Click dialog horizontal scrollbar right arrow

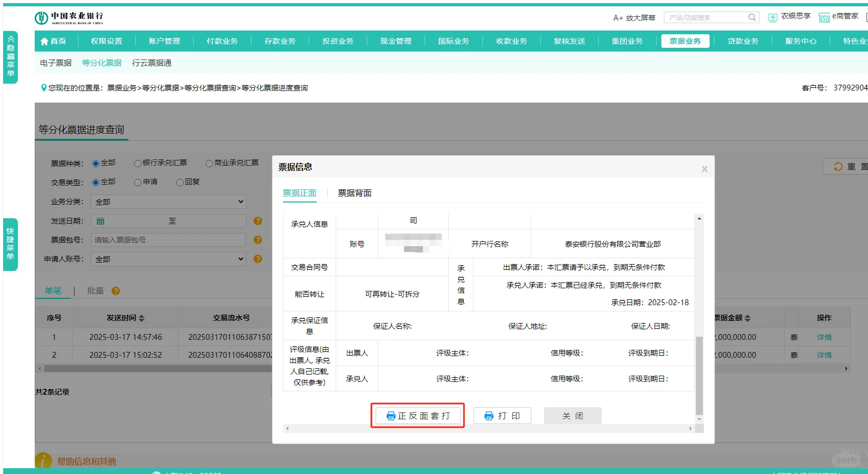pos(691,429)
